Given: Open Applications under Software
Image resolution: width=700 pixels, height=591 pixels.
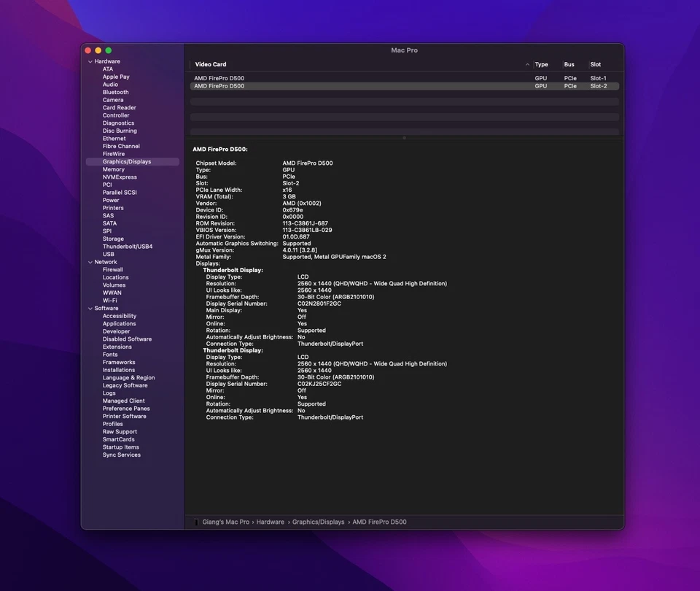Looking at the screenshot, I should click(119, 323).
